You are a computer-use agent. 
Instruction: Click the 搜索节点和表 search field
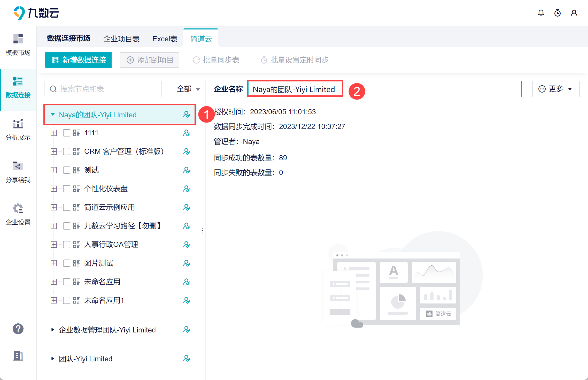coord(103,89)
